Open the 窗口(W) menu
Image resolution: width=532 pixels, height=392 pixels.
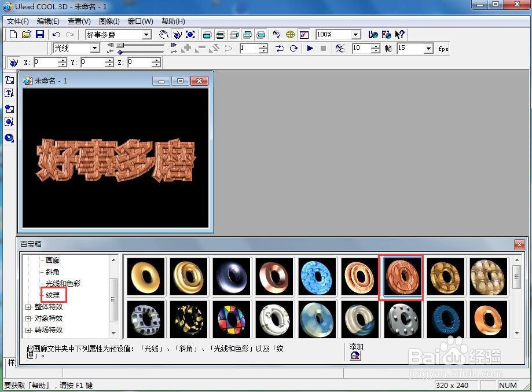pos(141,21)
